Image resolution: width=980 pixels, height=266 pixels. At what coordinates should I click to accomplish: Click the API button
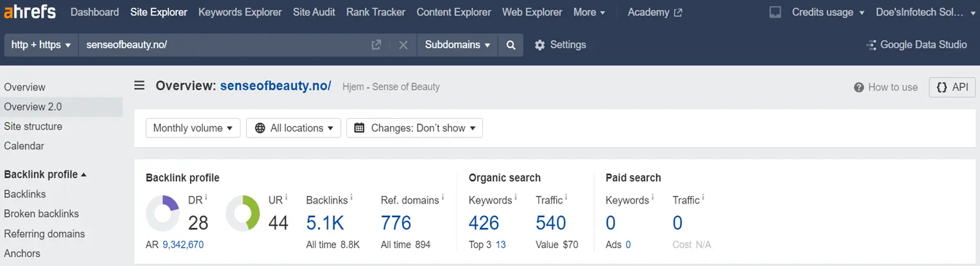(952, 87)
